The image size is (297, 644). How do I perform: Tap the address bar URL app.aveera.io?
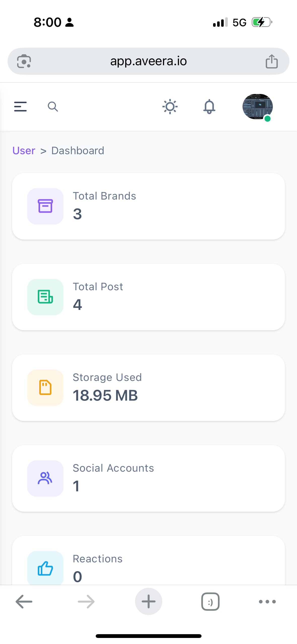pyautogui.click(x=148, y=61)
